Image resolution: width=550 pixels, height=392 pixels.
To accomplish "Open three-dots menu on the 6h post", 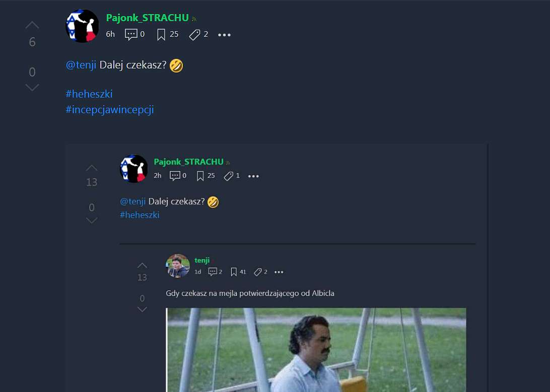I will pos(224,35).
